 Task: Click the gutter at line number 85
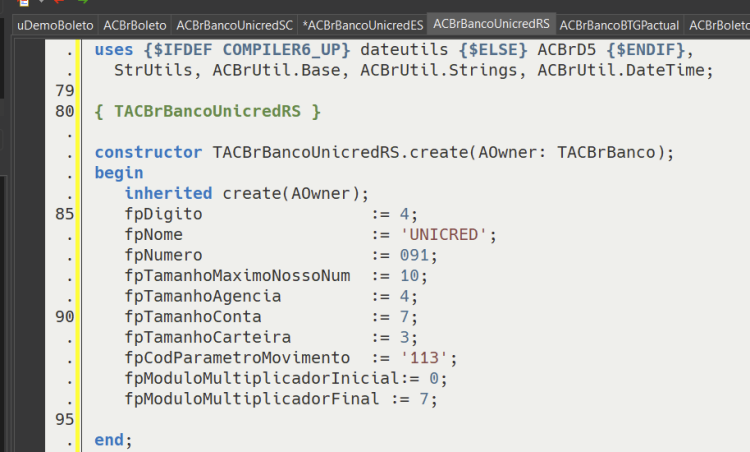coord(65,214)
